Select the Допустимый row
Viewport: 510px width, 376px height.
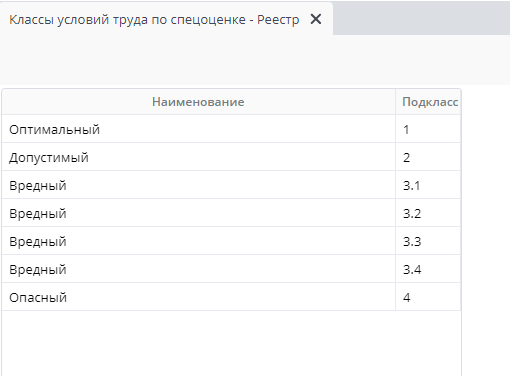pyautogui.click(x=231, y=157)
